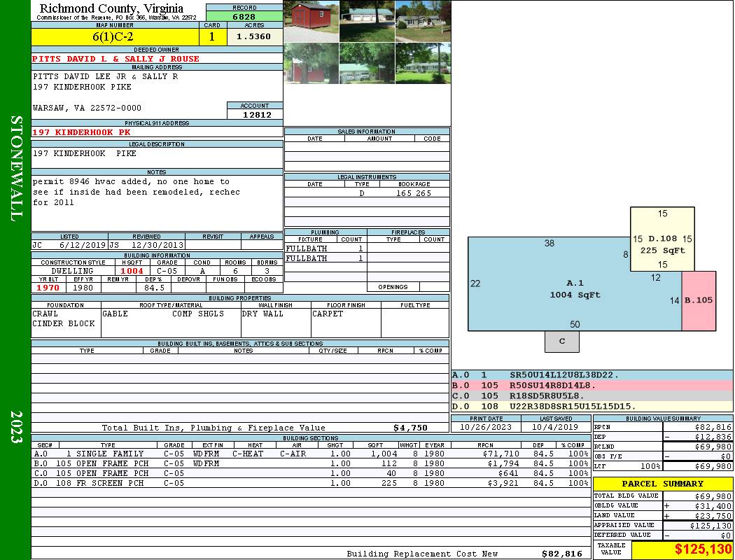The width and height of the screenshot is (735, 560).
Task: Click construction style DWELLING
Action: point(72,271)
